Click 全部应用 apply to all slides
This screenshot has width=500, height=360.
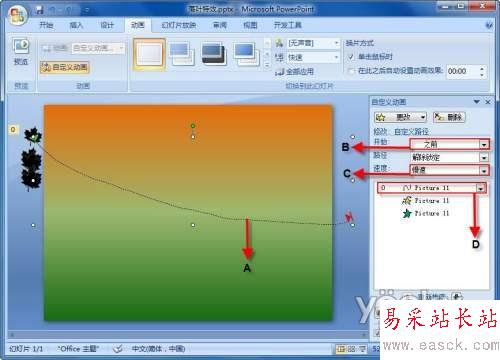coord(295,71)
